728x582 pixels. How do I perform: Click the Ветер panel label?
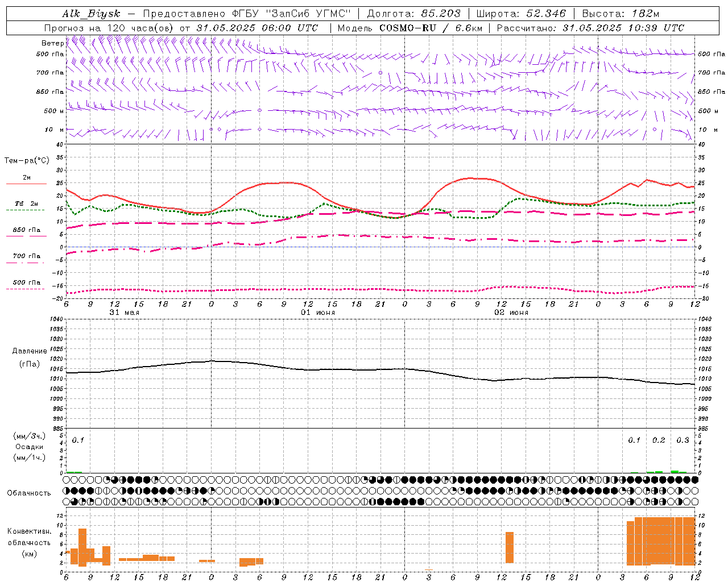pyautogui.click(x=52, y=43)
